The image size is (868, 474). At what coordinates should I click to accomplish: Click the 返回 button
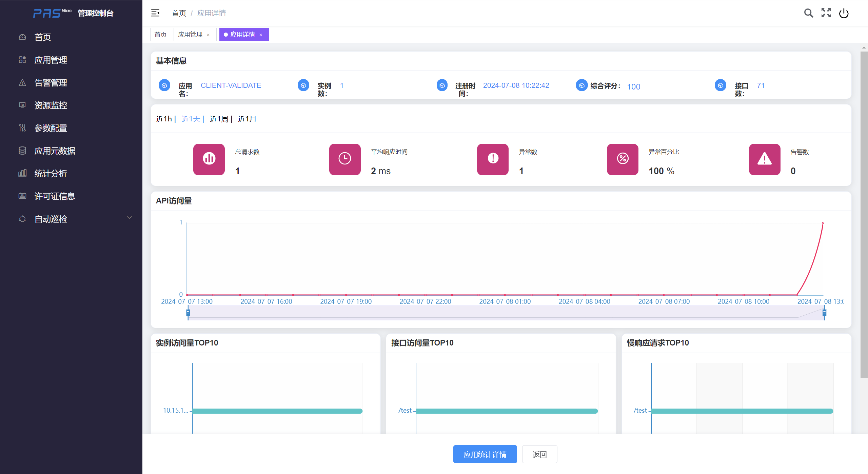(539, 454)
